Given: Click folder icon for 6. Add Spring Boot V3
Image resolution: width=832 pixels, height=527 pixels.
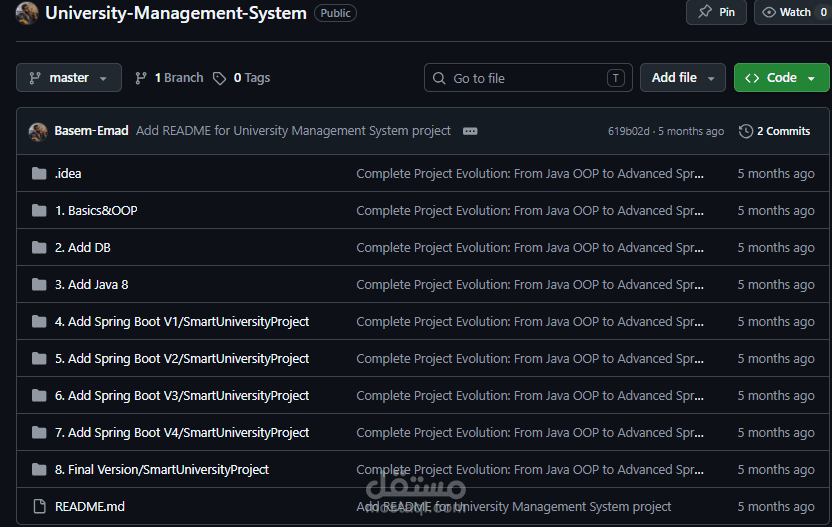Looking at the screenshot, I should pyautogui.click(x=39, y=396).
